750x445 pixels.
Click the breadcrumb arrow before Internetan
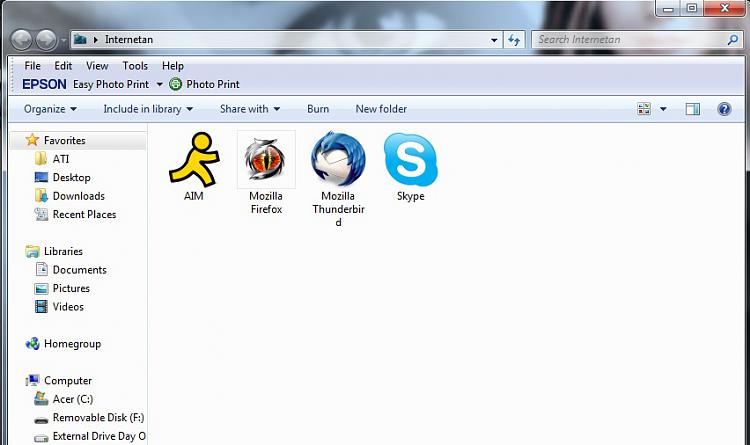pos(96,40)
